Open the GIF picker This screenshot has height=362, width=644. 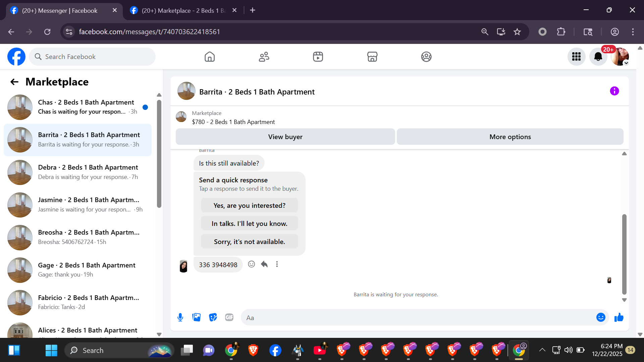click(229, 317)
